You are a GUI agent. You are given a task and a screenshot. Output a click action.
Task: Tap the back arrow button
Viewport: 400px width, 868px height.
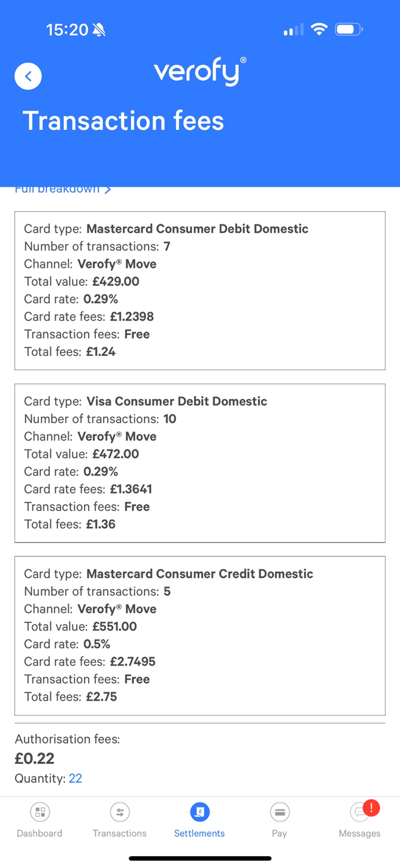click(28, 76)
